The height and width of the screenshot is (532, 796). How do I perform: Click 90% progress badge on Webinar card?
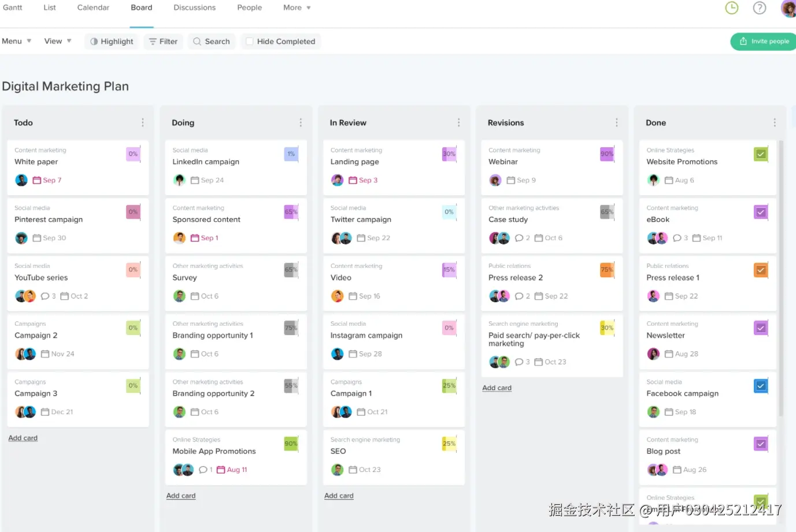coord(607,154)
